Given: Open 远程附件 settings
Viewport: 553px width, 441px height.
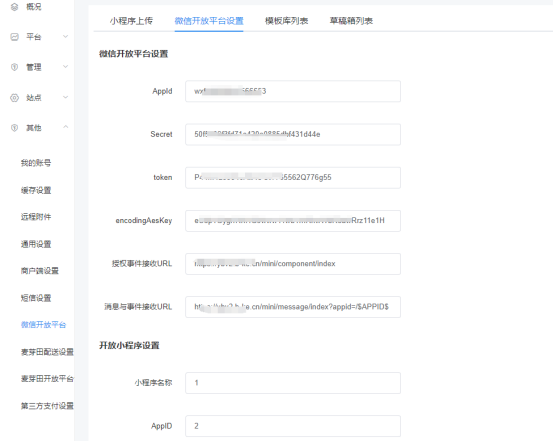Looking at the screenshot, I should [36, 217].
